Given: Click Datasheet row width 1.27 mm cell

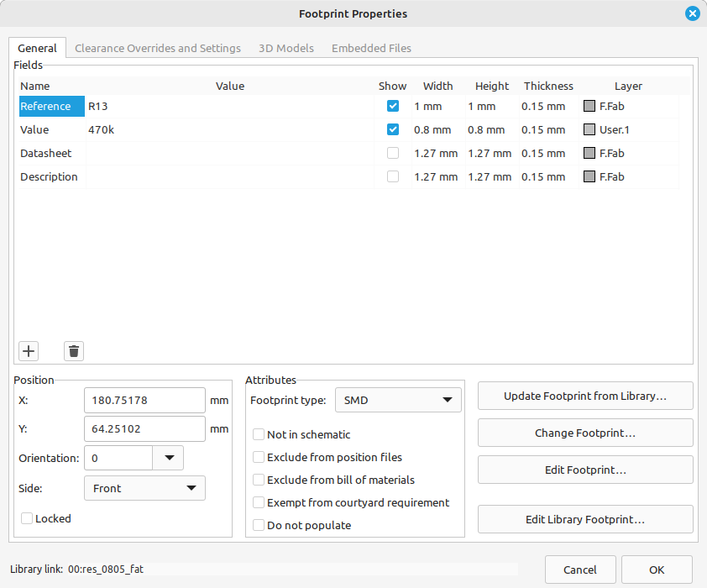Looking at the screenshot, I should click(x=438, y=153).
